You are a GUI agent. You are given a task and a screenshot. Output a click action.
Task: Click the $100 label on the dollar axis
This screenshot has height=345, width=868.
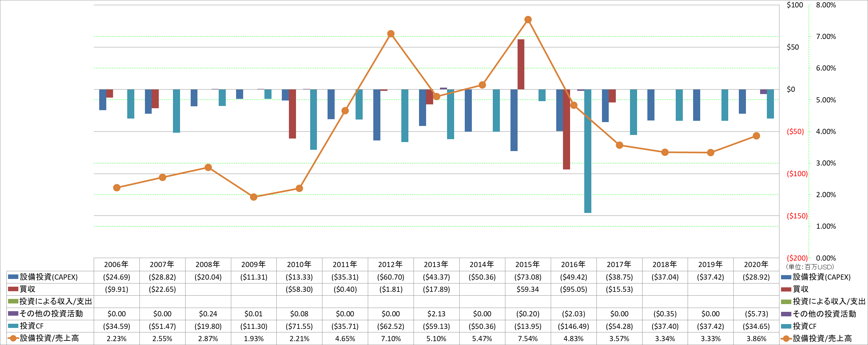point(795,5)
